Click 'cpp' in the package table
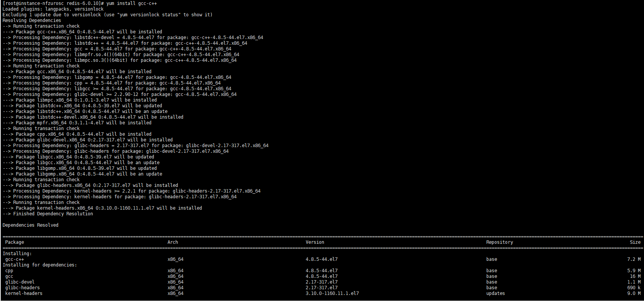644x301 pixels. pos(9,271)
